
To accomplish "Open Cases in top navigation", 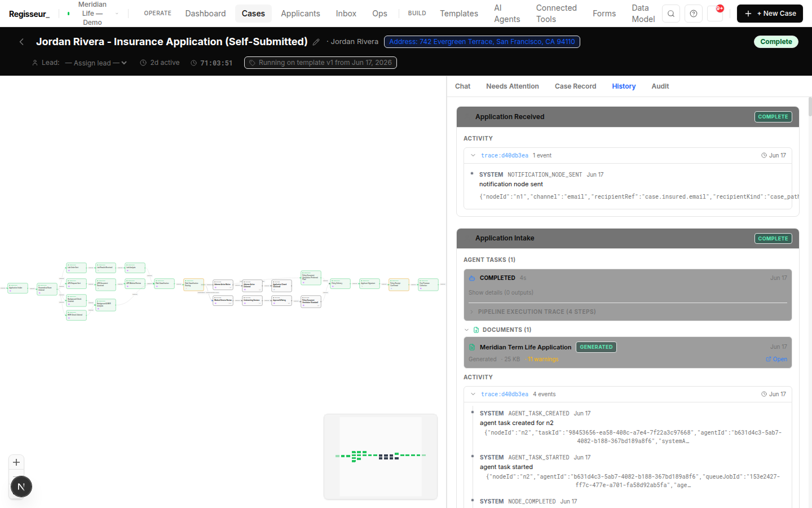I will (x=253, y=14).
